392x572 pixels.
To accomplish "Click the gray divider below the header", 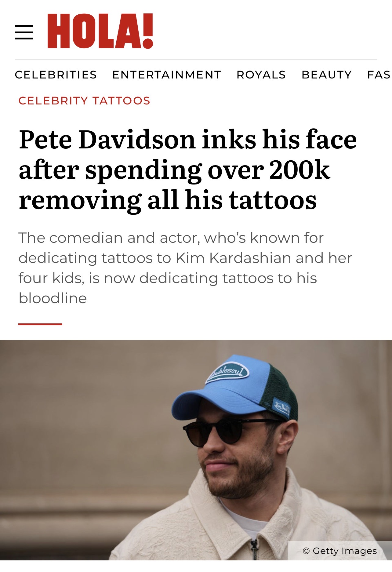I will click(196, 60).
